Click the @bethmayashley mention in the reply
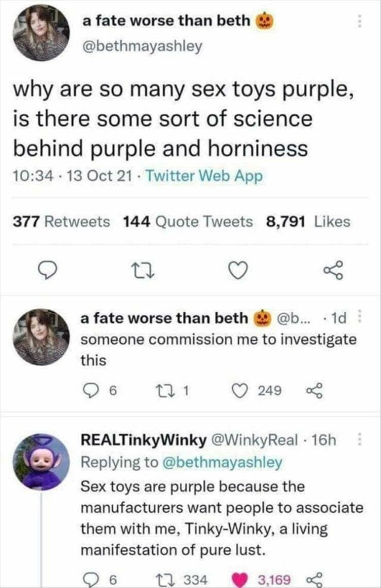 point(222,462)
